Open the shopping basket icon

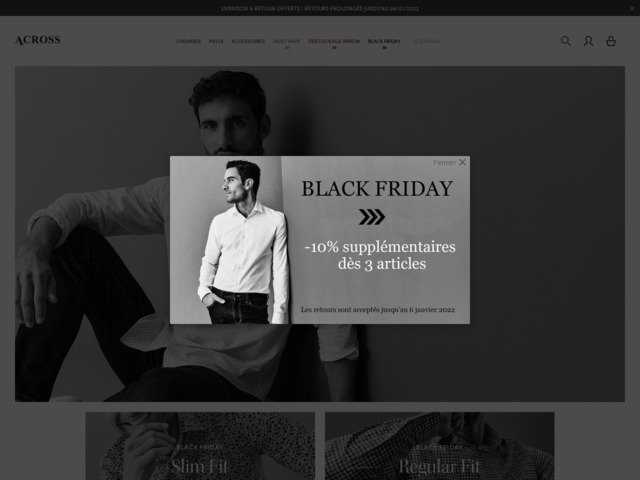(x=611, y=41)
